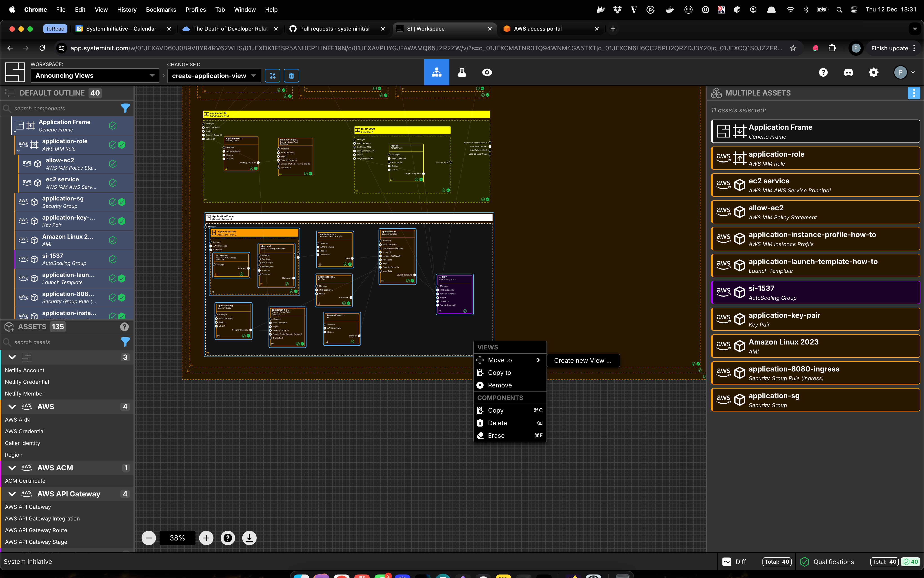
Task: Open the eye viewer icon in top bar
Action: 487,72
